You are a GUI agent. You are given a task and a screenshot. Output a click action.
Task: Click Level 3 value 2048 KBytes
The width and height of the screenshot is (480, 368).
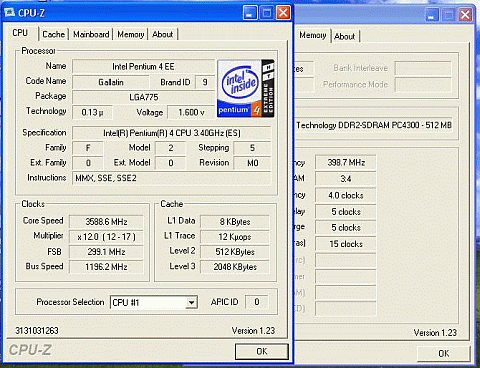(235, 267)
